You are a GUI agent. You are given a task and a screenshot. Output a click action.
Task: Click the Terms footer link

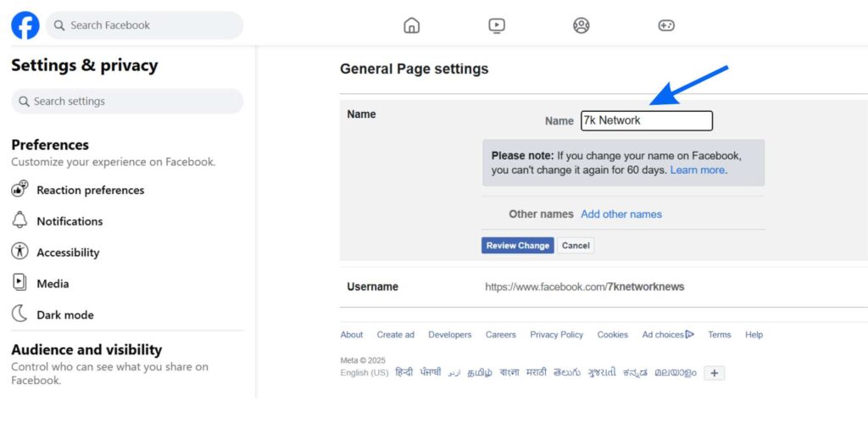tap(719, 335)
